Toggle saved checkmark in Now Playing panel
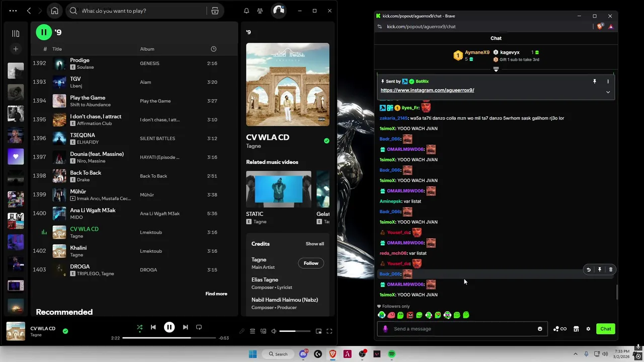Screen dimensions: 644x362 [x=327, y=141]
